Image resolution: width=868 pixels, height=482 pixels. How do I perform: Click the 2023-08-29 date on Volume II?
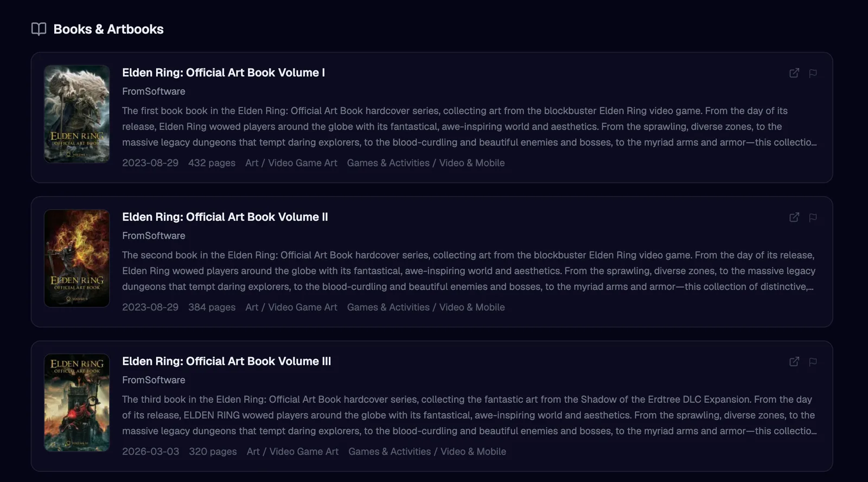point(150,307)
